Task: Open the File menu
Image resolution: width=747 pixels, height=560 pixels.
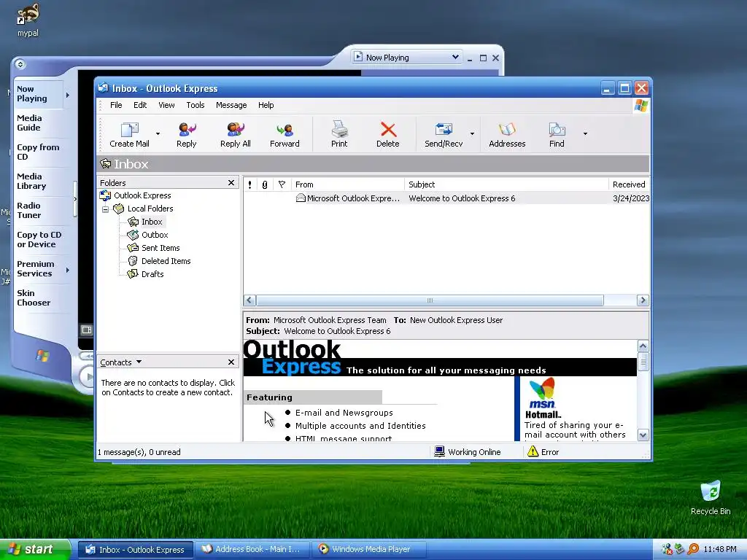Action: [x=116, y=105]
